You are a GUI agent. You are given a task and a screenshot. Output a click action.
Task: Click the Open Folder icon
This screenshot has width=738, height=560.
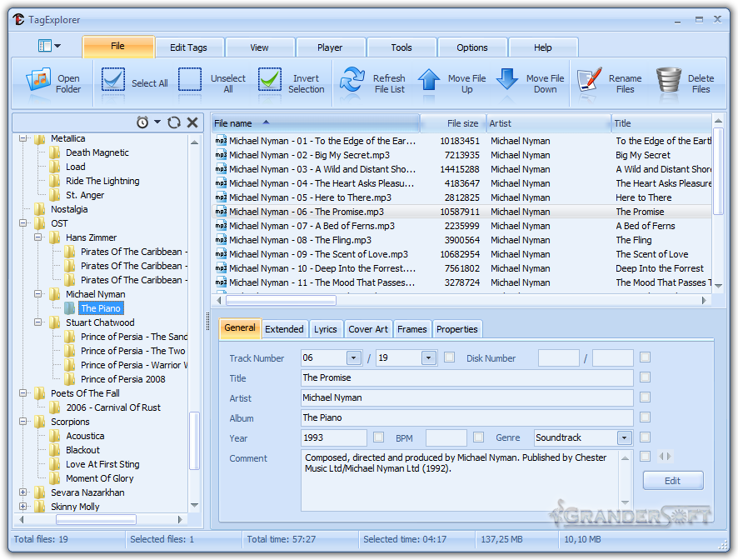tap(38, 82)
